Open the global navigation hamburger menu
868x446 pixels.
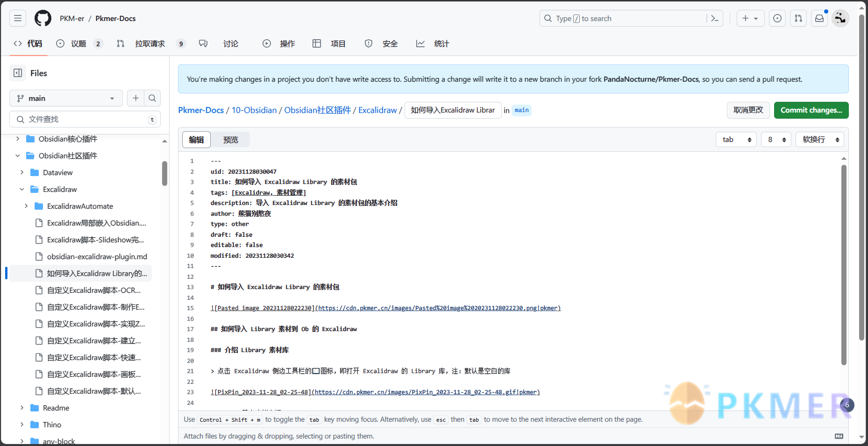18,18
